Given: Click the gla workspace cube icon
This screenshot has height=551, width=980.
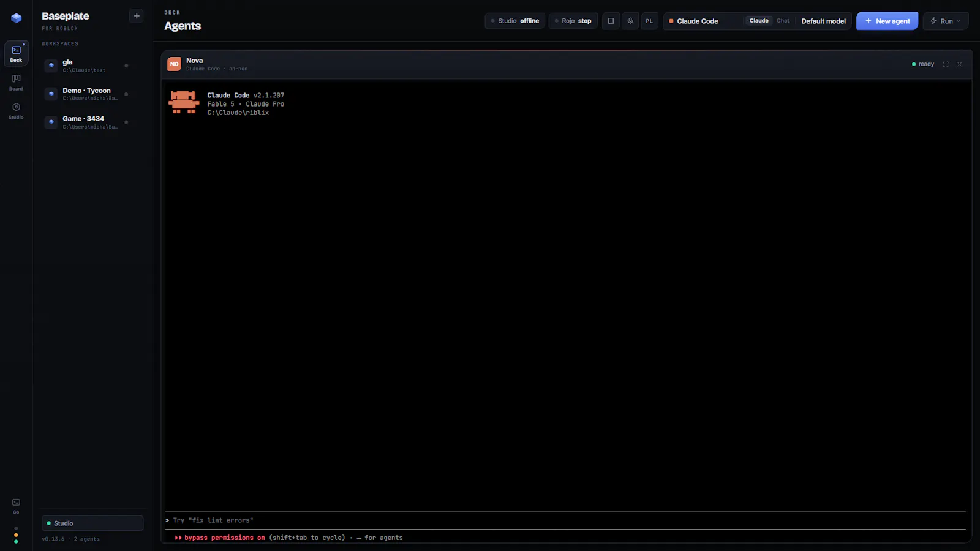Looking at the screenshot, I should pyautogui.click(x=51, y=65).
